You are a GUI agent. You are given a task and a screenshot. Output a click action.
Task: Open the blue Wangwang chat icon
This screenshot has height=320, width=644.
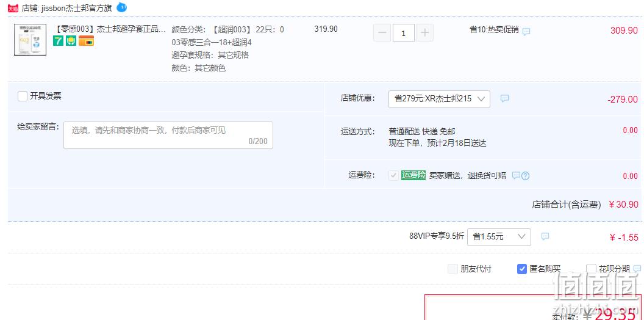click(x=121, y=7)
